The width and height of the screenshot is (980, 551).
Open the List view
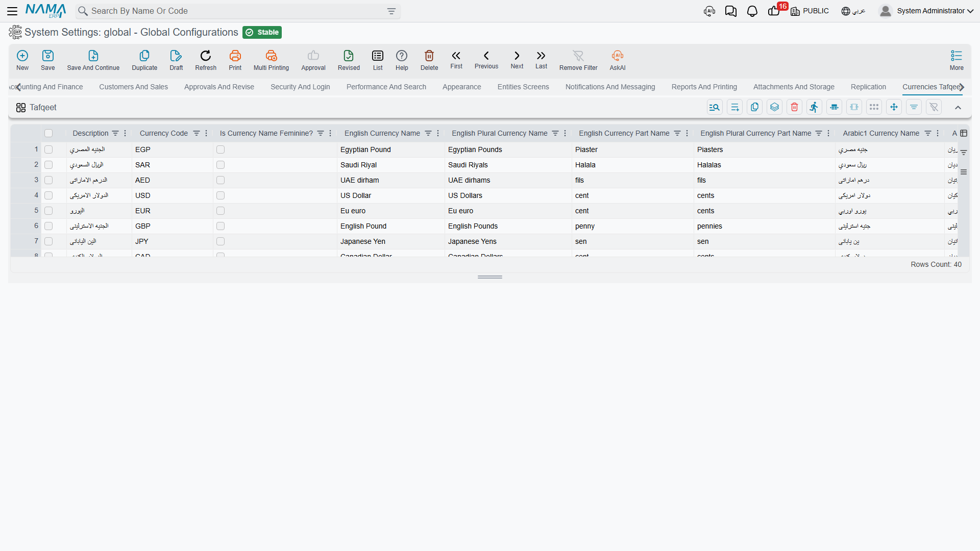coord(378,60)
